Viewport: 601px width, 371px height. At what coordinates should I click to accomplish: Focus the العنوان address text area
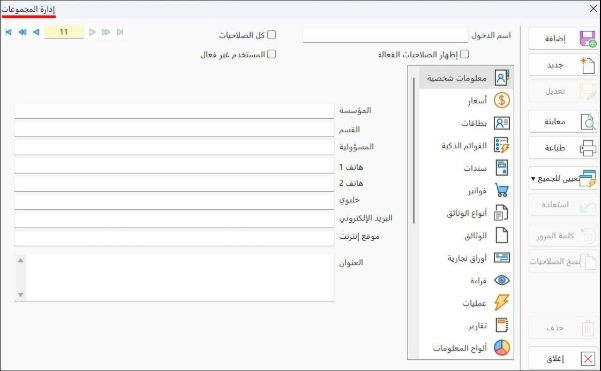pos(174,277)
